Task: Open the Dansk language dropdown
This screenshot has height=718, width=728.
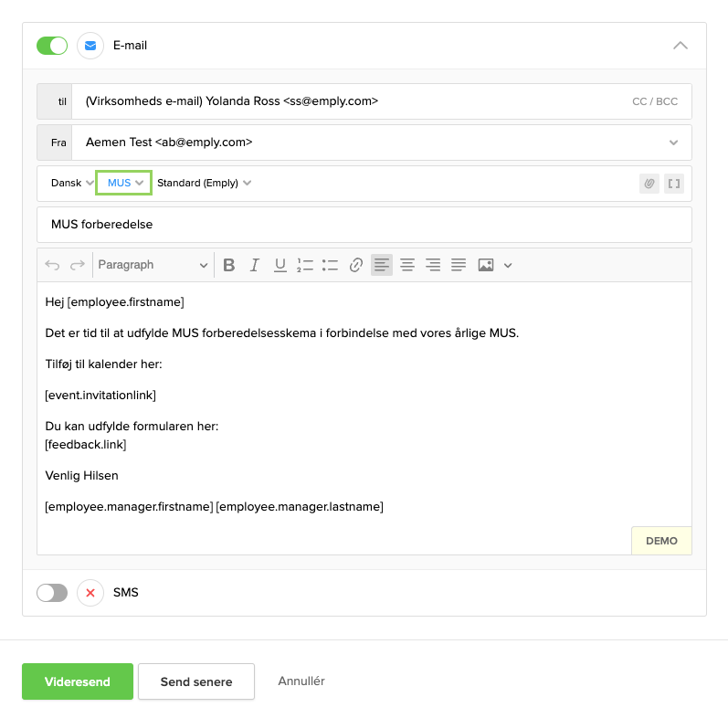Action: tap(72, 183)
